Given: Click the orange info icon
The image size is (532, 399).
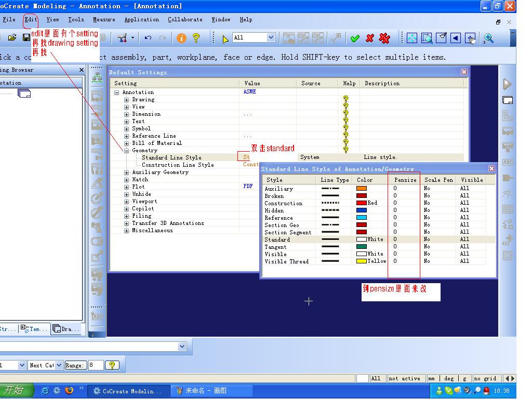Looking at the screenshot, I should pyautogui.click(x=181, y=38).
